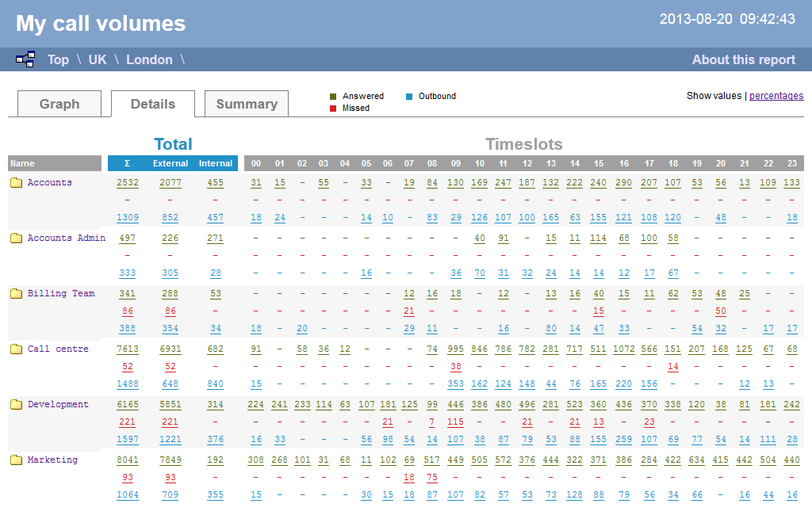812x515 pixels.
Task: Switch to the Graph tab
Action: [x=59, y=104]
